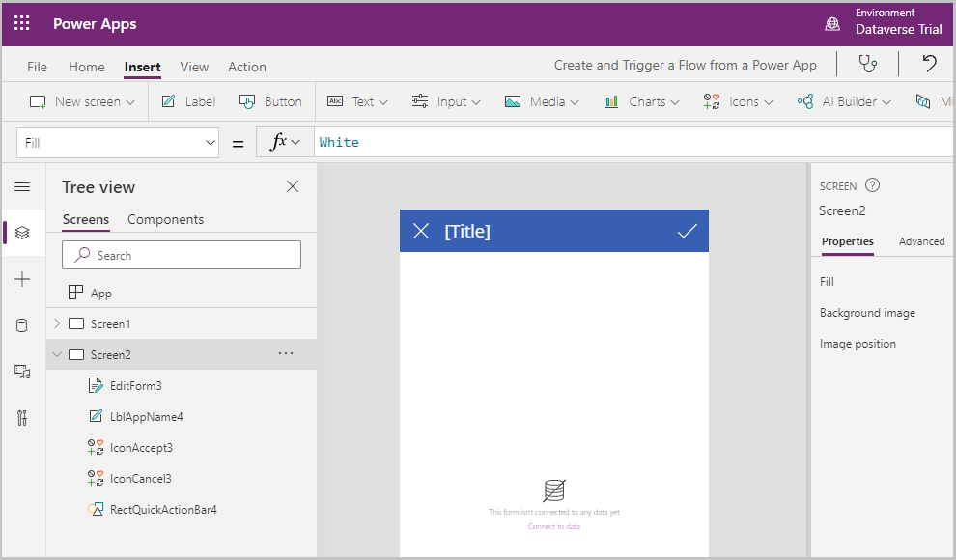
Task: Click the Tree view Search box
Action: click(x=182, y=255)
